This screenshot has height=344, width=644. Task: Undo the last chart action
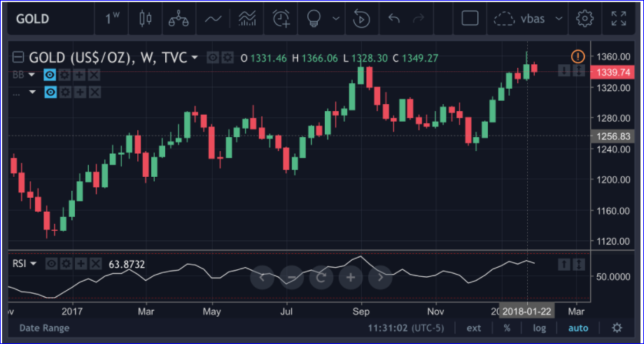(x=394, y=18)
